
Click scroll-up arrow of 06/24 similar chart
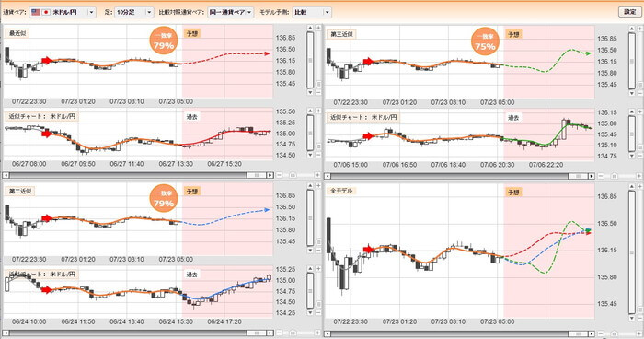click(x=310, y=269)
